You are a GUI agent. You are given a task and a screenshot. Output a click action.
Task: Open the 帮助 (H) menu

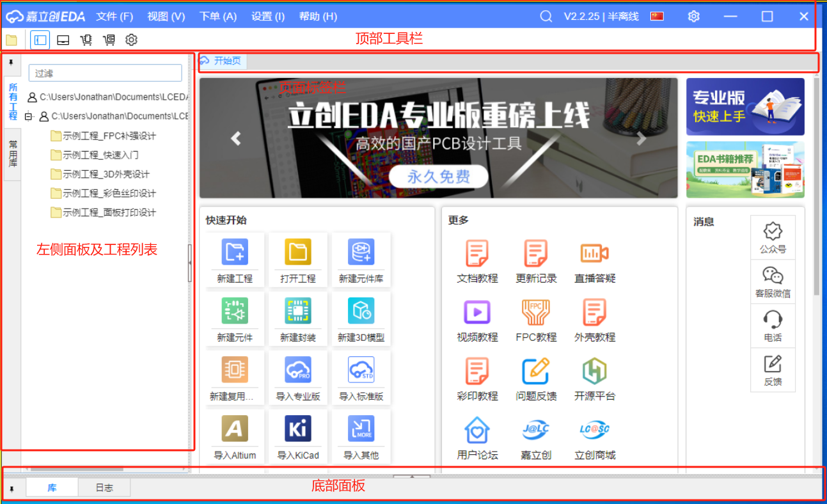tap(318, 16)
